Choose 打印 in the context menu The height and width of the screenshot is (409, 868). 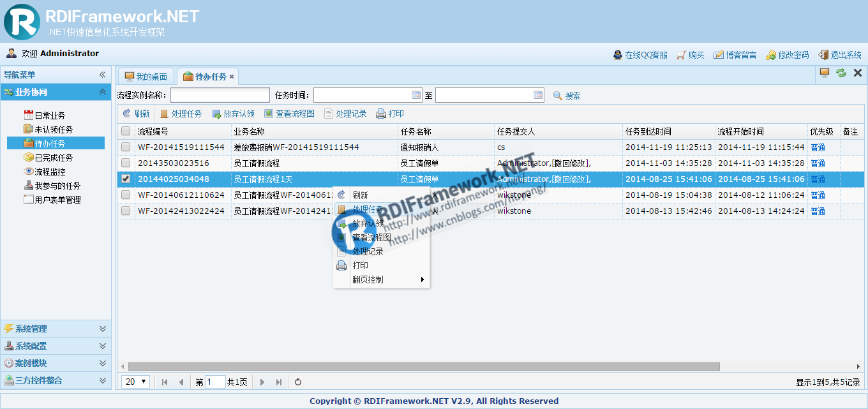[x=382, y=265]
